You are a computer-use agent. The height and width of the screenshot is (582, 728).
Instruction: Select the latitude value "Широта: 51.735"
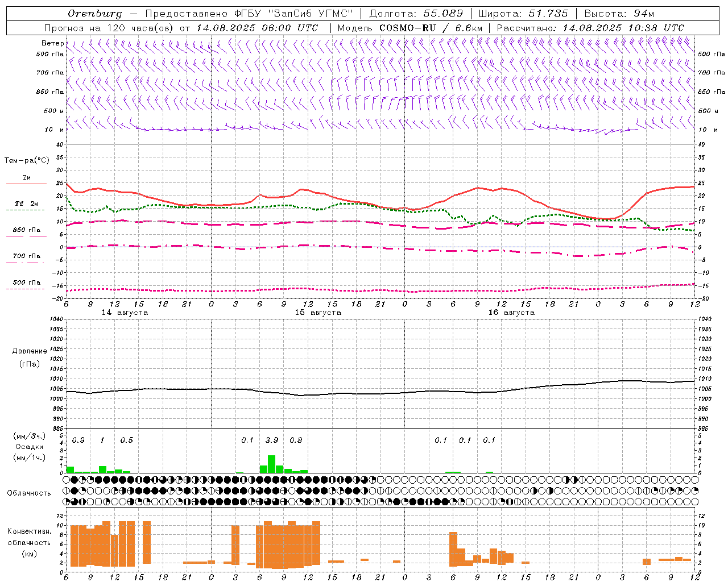click(523, 14)
